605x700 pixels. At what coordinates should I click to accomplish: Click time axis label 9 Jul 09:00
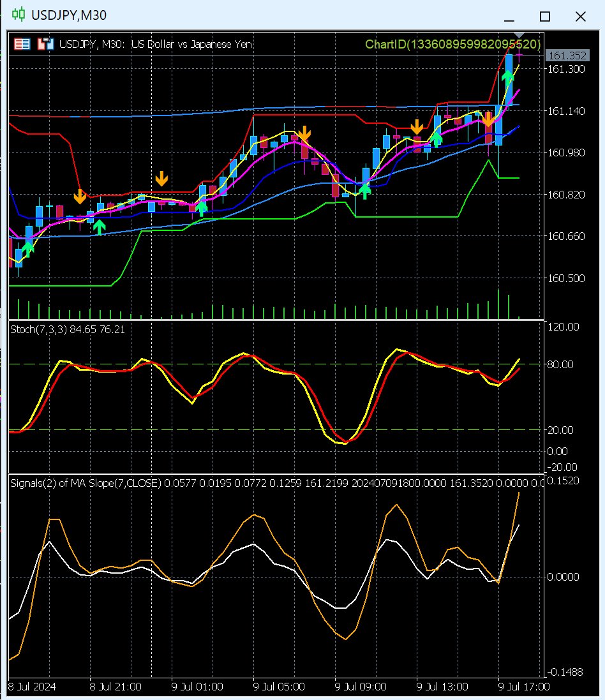click(361, 687)
